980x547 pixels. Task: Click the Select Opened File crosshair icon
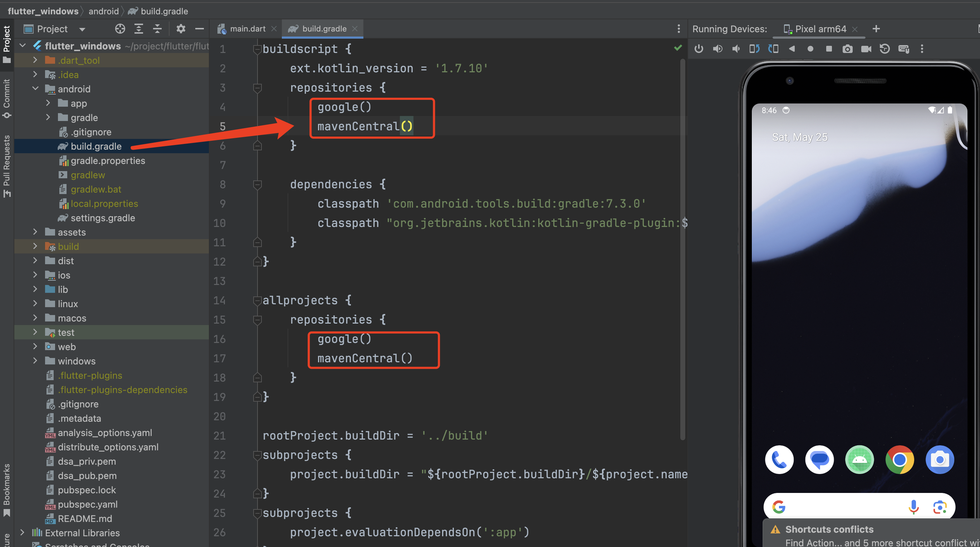tap(120, 29)
